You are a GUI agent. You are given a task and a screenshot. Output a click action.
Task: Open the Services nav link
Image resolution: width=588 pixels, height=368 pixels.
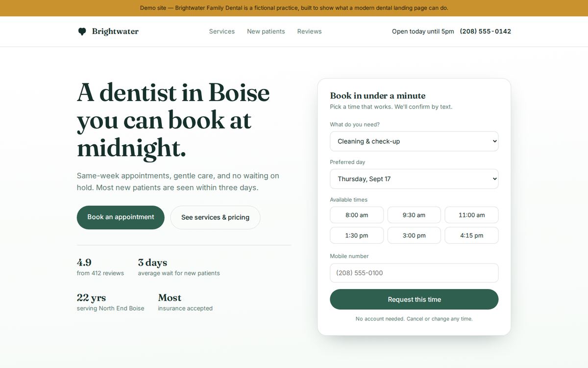click(222, 31)
